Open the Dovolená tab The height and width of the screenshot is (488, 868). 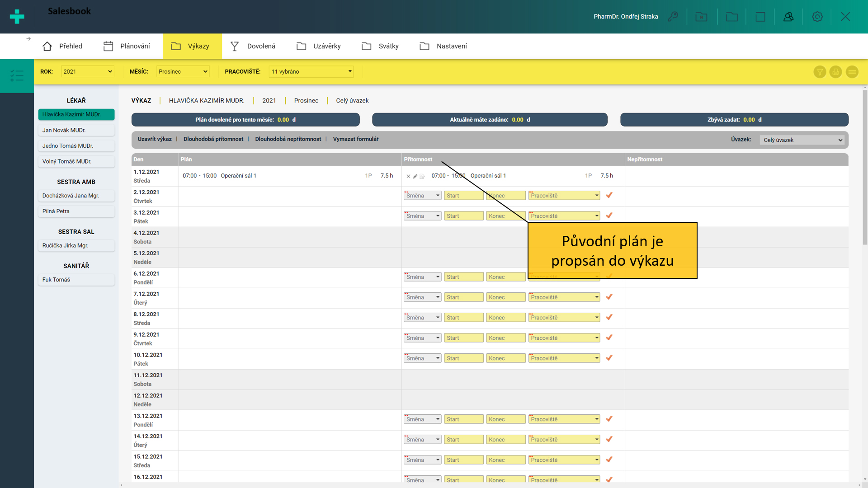point(253,46)
